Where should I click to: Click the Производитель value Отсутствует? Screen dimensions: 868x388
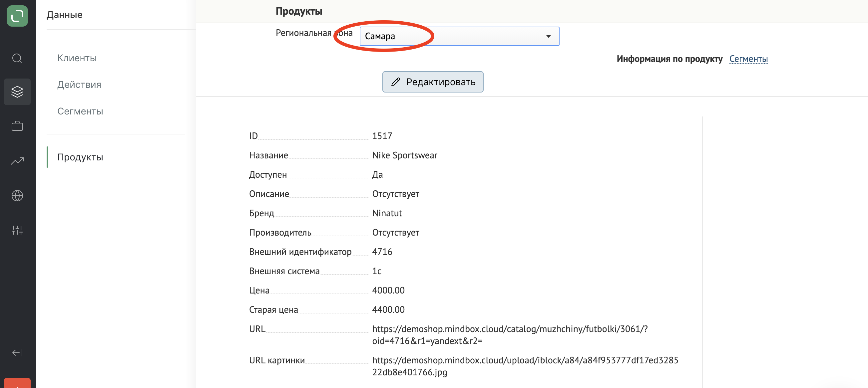pyautogui.click(x=396, y=233)
